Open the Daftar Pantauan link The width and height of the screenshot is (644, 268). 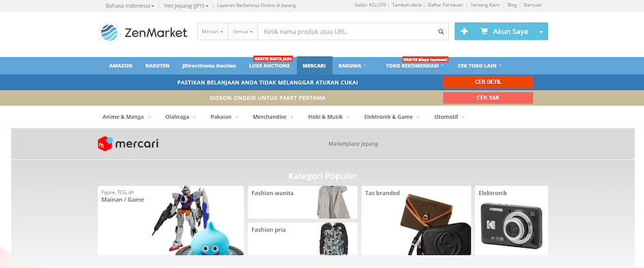(x=445, y=5)
